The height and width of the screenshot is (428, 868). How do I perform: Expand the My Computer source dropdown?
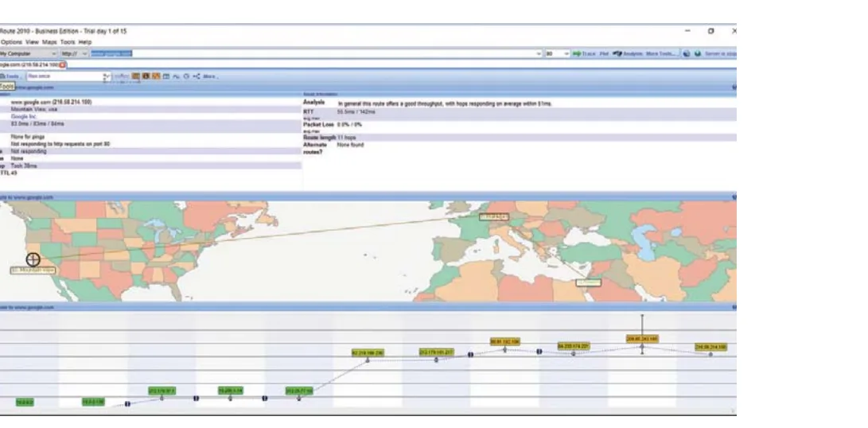[53, 54]
